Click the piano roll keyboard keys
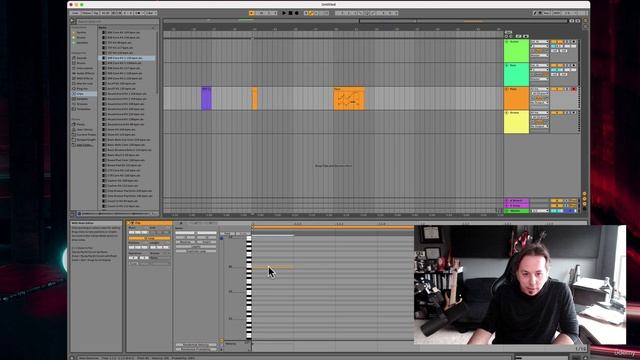640x360 pixels. [x=249, y=287]
